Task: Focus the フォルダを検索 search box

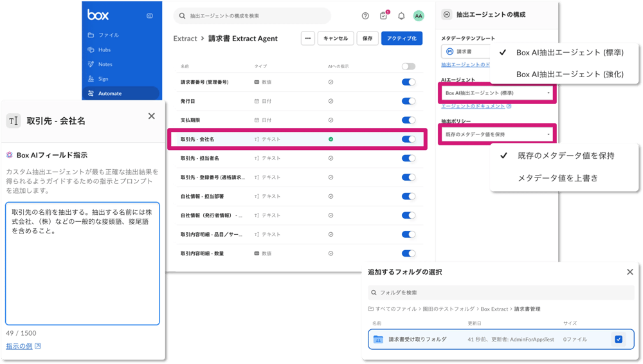Action: coord(501,293)
